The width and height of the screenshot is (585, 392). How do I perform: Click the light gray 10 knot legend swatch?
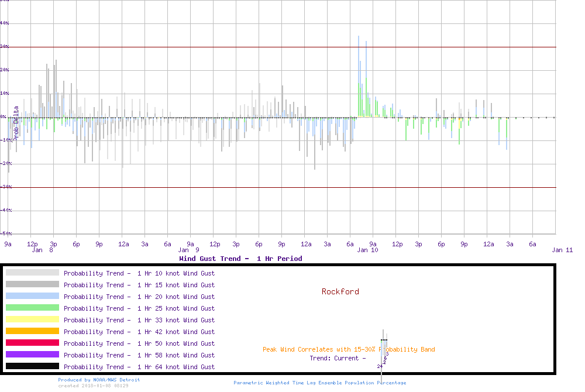[32, 273]
